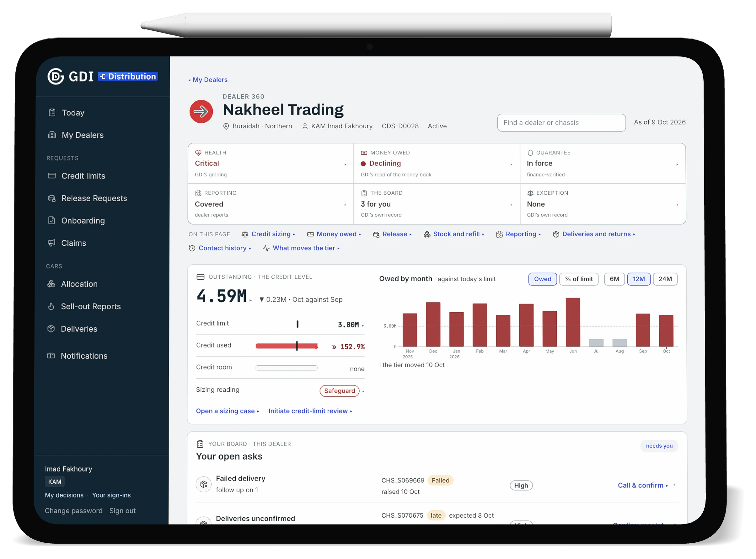Expand the Guarantee In force card
Image resolution: width=756 pixels, height=559 pixels.
(x=603, y=164)
